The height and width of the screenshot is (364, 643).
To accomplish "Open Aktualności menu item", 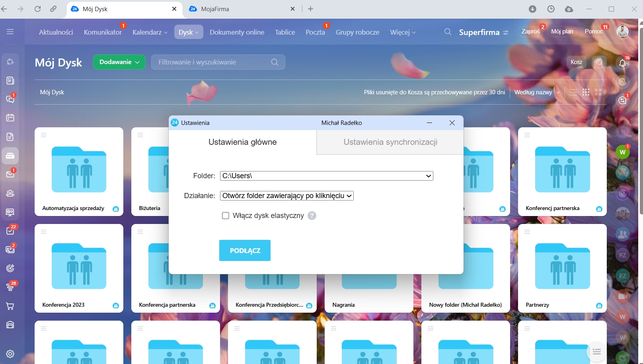I will [56, 32].
